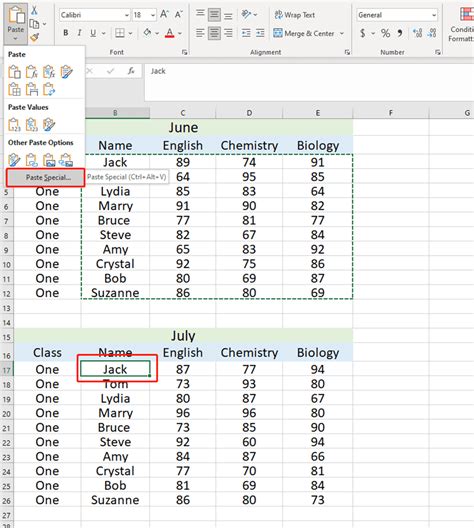Open Paste Special... menu entry
Image resolution: width=474 pixels, height=528 pixels.
click(x=45, y=177)
